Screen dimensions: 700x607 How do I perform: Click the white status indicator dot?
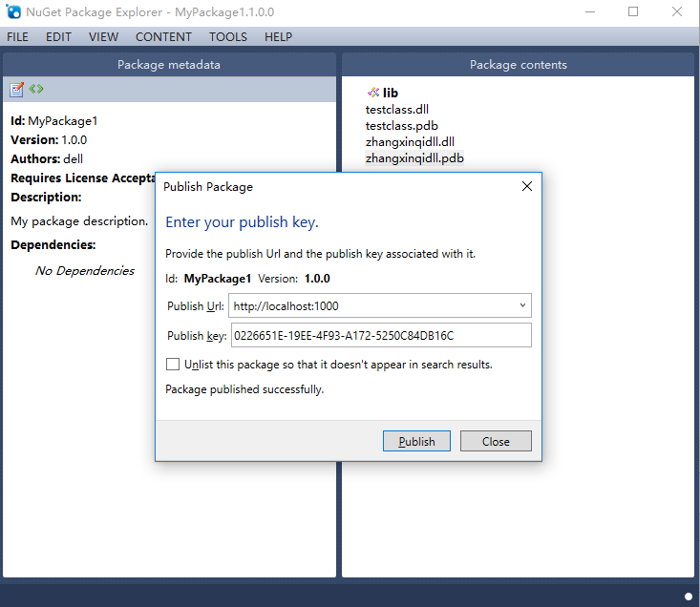(688, 597)
